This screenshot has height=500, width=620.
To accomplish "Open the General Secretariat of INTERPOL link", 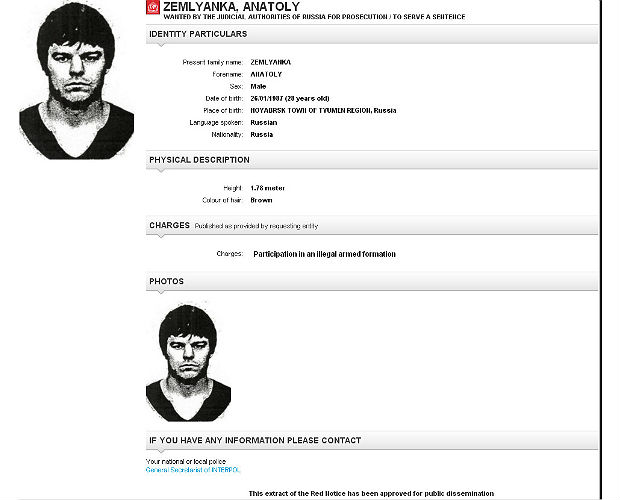I will pos(193,469).
